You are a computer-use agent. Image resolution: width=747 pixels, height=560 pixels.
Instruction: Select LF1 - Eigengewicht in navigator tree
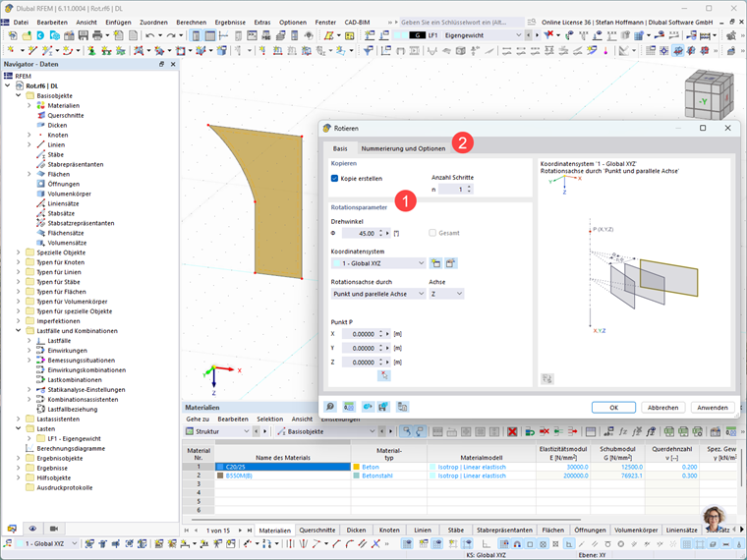[x=74, y=438]
